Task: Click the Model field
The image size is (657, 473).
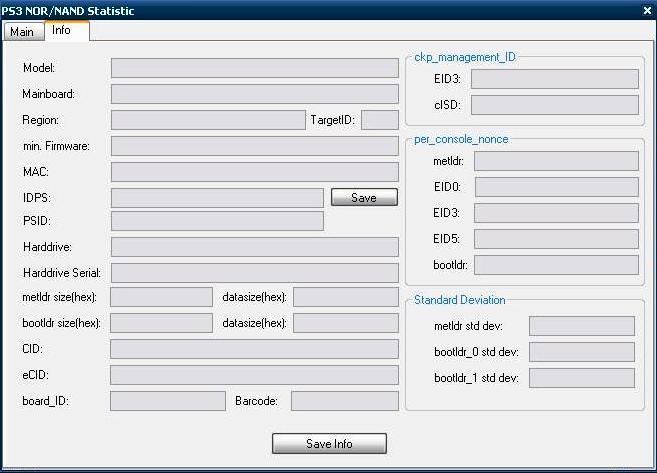Action: click(255, 68)
